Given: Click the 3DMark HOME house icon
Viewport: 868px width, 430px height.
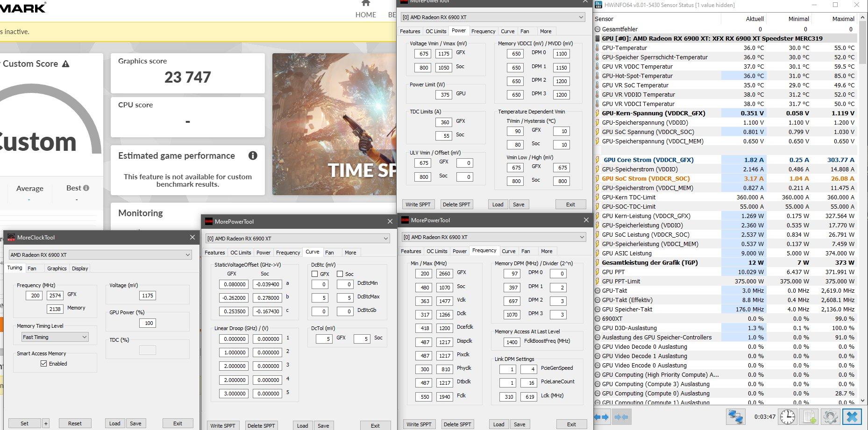Looking at the screenshot, I should tap(366, 3).
